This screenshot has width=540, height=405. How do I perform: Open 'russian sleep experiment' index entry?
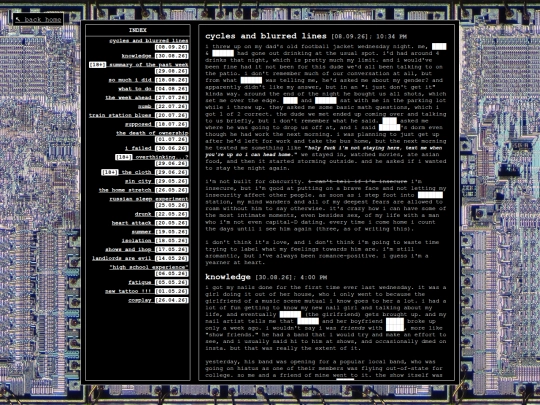pyautogui.click(x=149, y=199)
